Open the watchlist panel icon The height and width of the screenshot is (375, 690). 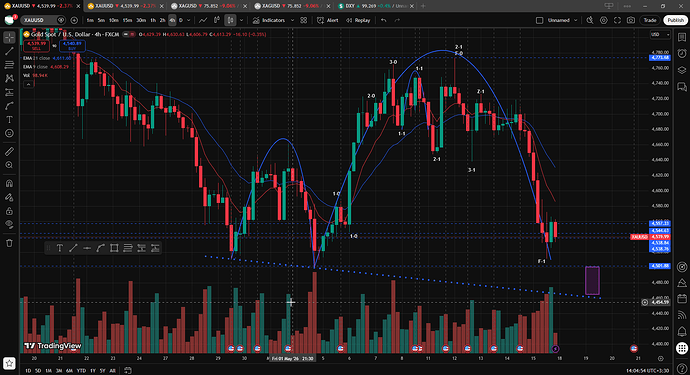[682, 37]
